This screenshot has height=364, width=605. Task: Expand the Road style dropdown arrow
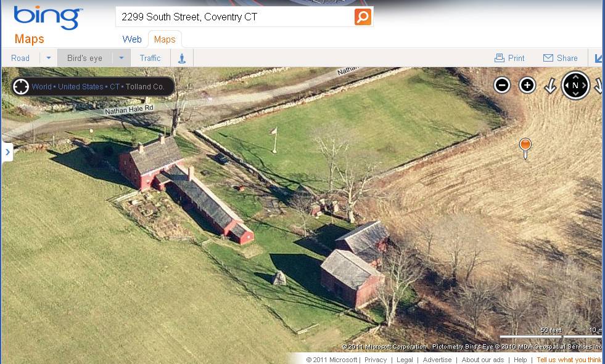click(x=49, y=58)
